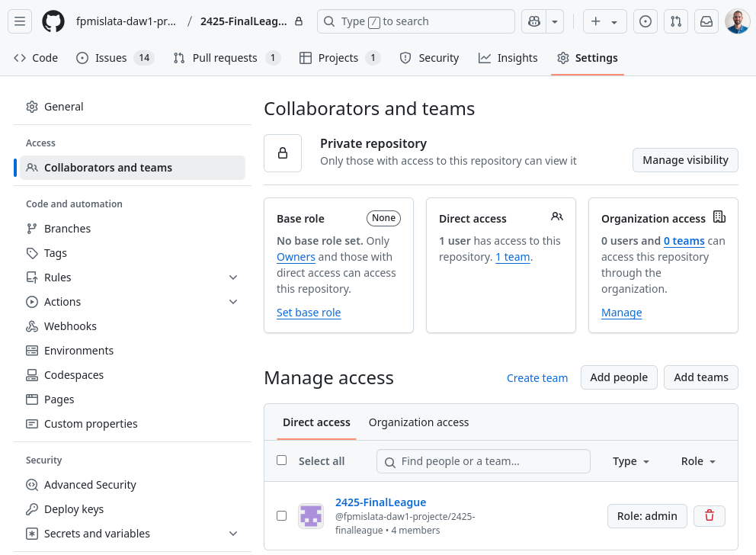Image resolution: width=756 pixels, height=555 pixels.
Task: Open Environments settings
Action: (132, 351)
